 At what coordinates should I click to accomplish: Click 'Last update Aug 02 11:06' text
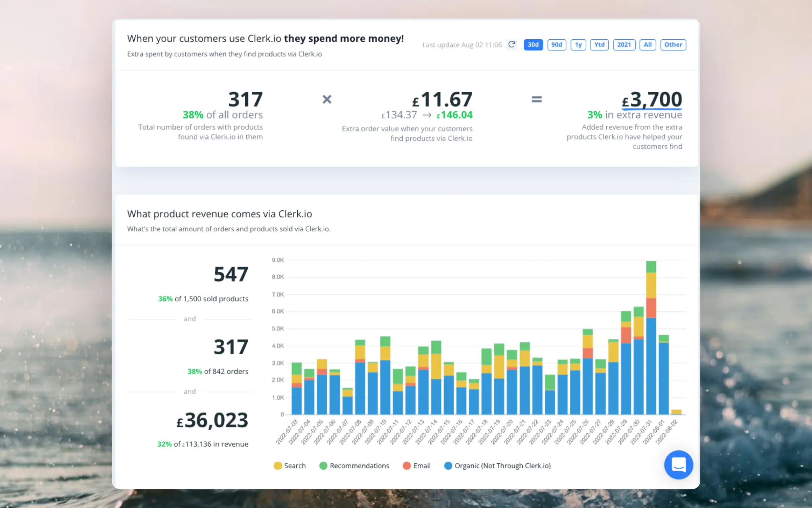[x=462, y=45]
